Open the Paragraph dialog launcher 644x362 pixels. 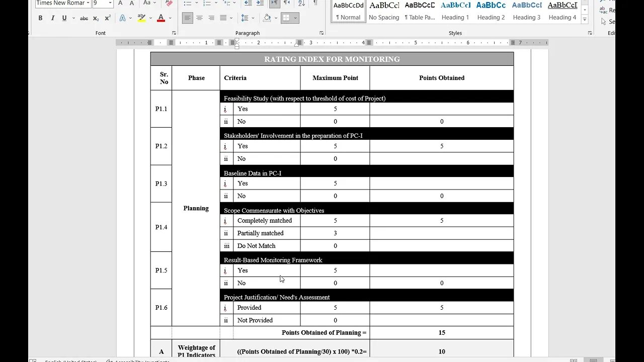click(x=320, y=33)
